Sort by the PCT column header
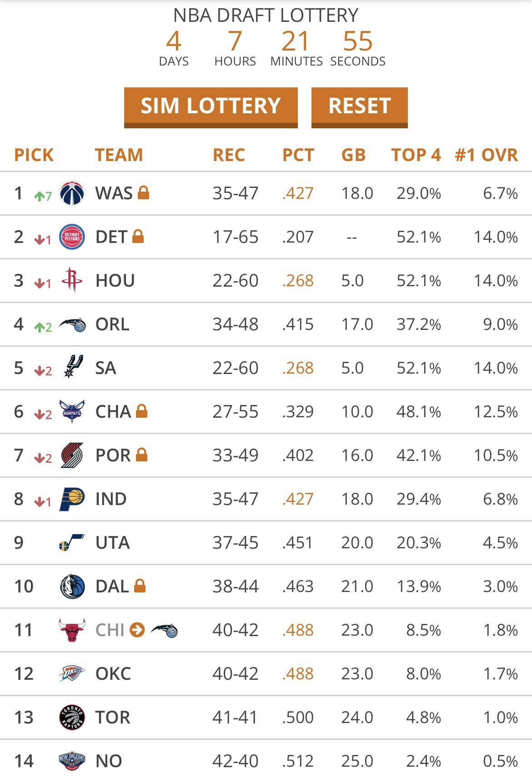 (x=298, y=155)
